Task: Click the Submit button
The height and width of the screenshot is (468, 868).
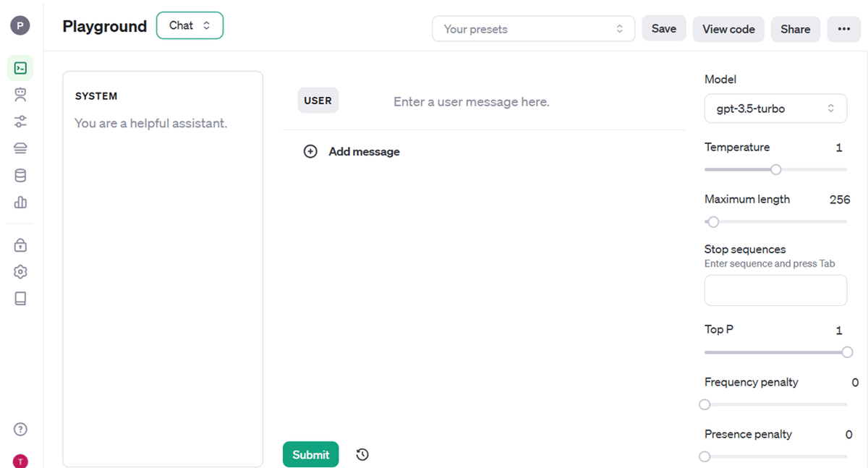Action: click(x=310, y=455)
